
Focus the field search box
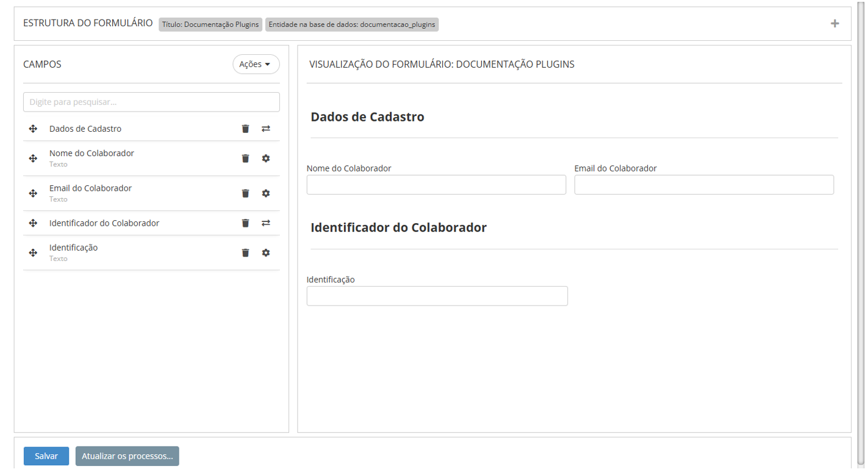151,102
